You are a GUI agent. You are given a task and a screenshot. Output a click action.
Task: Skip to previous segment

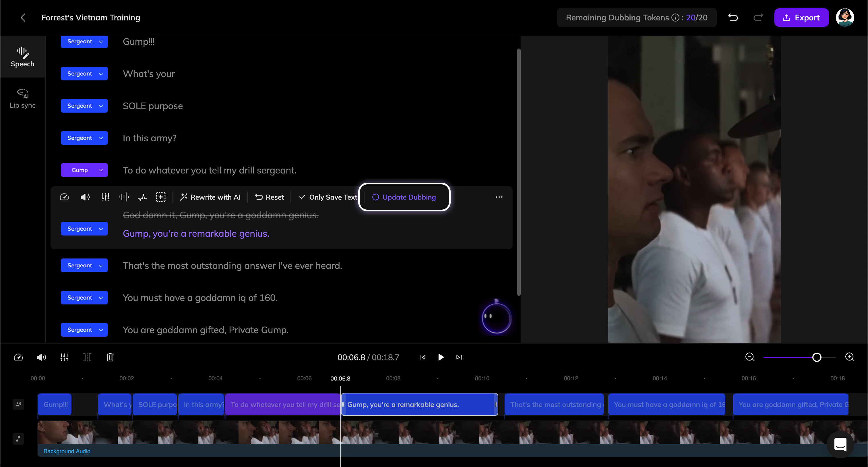pyautogui.click(x=422, y=357)
